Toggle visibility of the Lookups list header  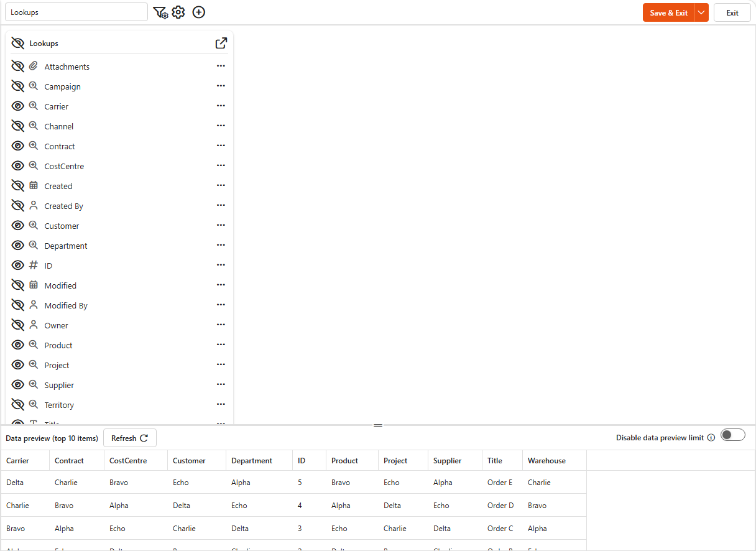pos(18,44)
